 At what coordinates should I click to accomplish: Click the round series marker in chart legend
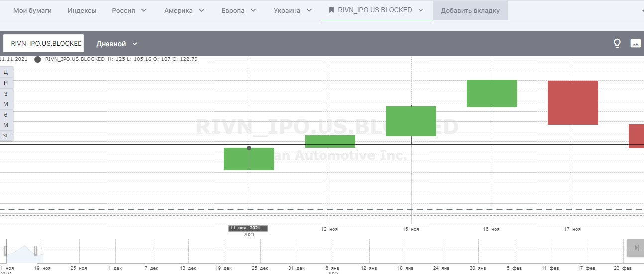(x=38, y=59)
